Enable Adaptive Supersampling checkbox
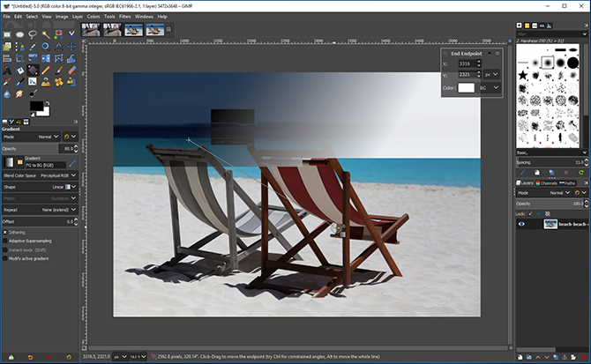The image size is (591, 364). click(5, 241)
